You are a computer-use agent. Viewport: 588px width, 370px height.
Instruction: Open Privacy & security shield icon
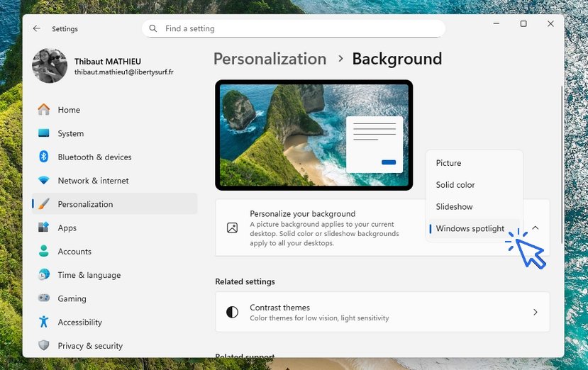[x=44, y=345]
